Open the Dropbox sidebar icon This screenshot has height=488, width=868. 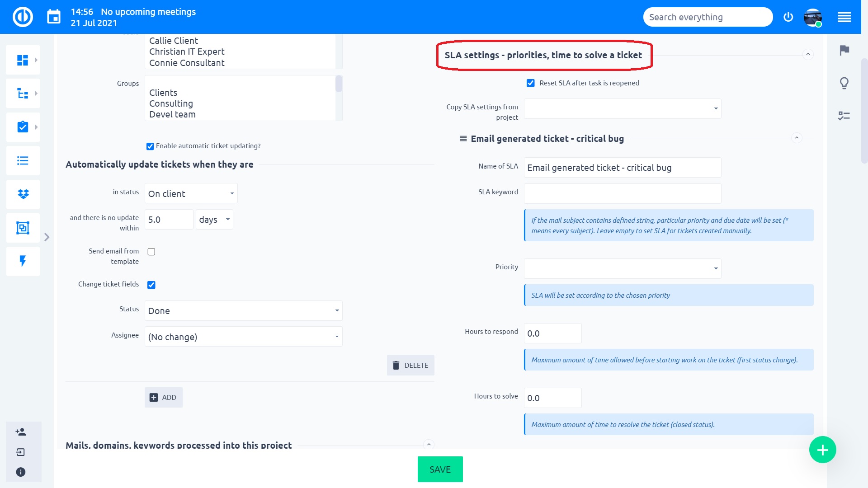point(23,194)
